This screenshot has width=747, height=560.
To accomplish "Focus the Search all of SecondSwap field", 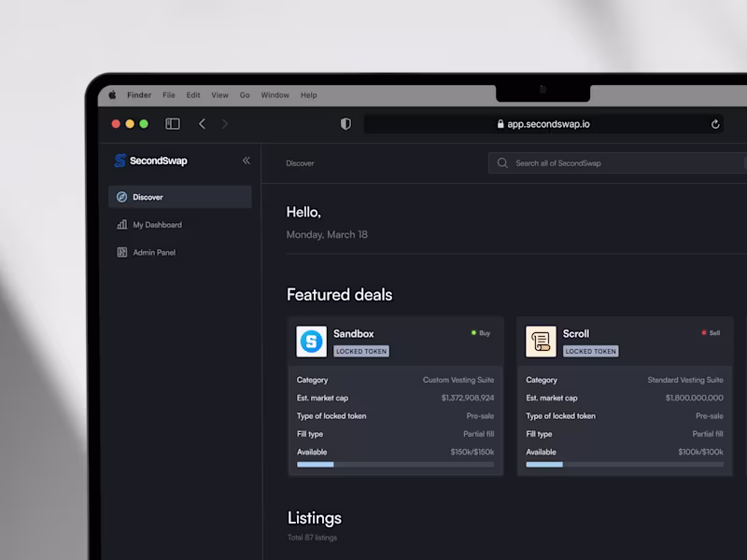I will coord(617,162).
